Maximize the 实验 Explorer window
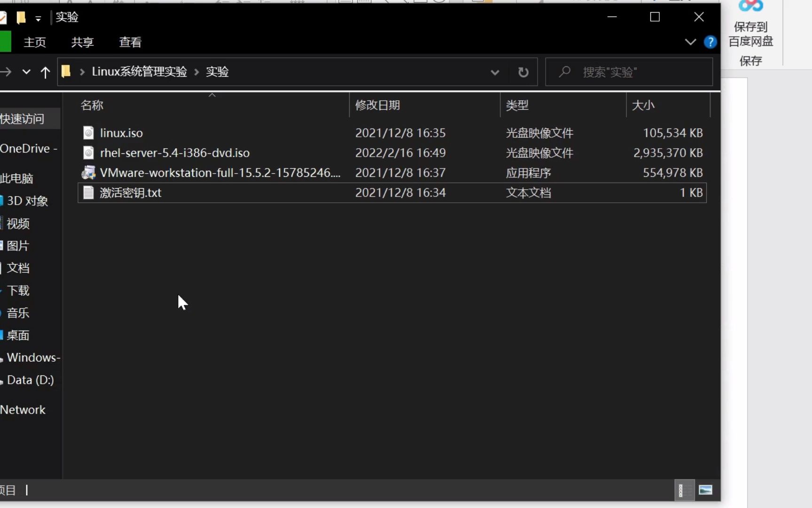Viewport: 812px width, 508px height. pos(655,17)
